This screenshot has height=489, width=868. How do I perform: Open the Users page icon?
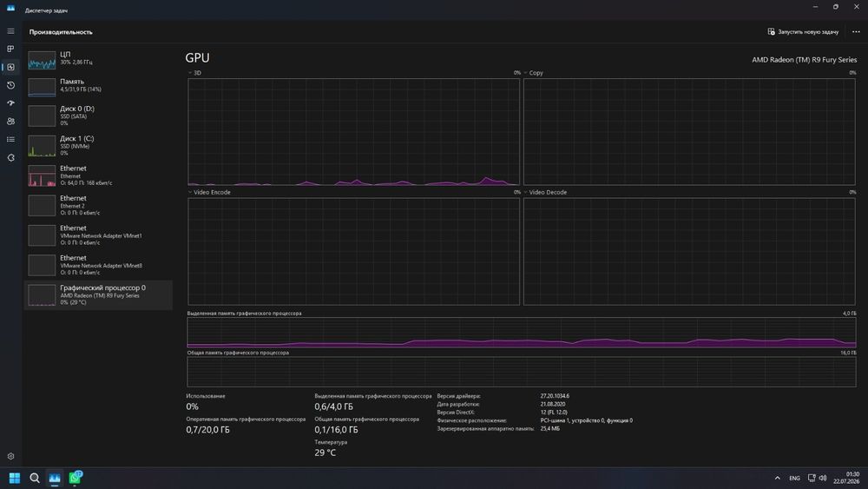click(x=10, y=122)
